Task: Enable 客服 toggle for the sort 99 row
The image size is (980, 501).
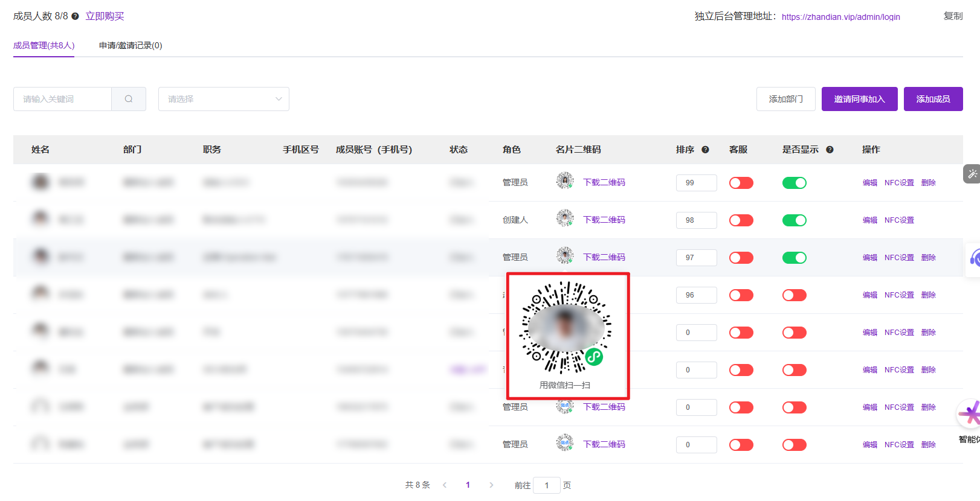Action: 741,183
